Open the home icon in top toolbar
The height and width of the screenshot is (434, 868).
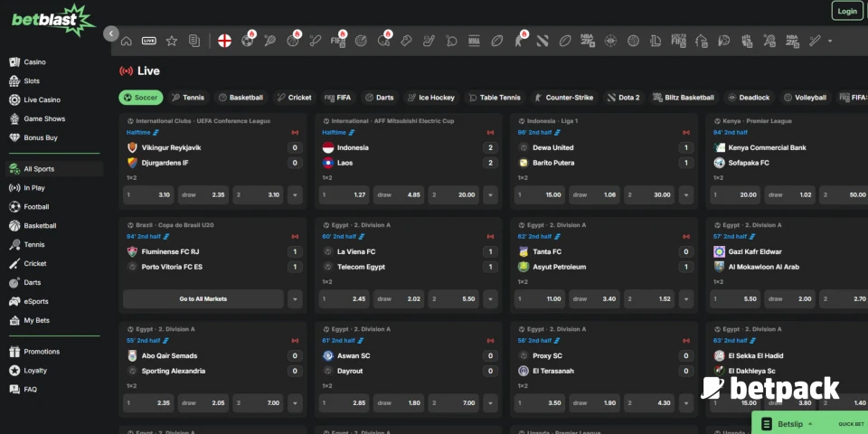(x=127, y=41)
